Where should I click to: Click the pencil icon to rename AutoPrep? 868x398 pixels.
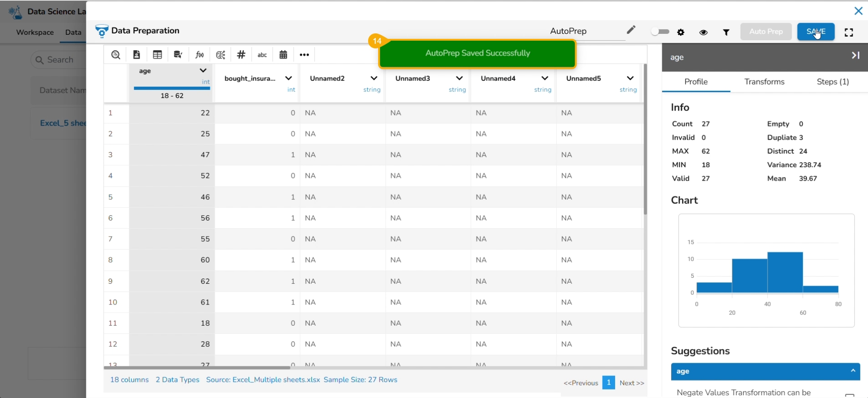click(x=631, y=30)
